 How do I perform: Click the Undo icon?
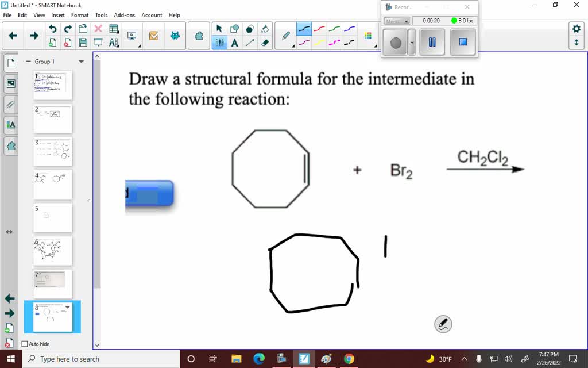[x=53, y=29]
